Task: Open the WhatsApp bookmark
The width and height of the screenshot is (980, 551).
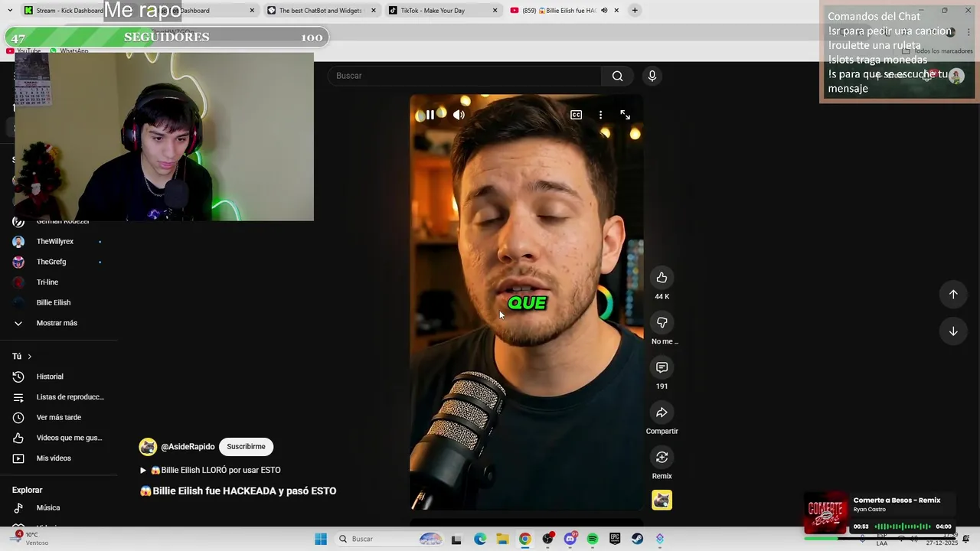Action: (69, 51)
